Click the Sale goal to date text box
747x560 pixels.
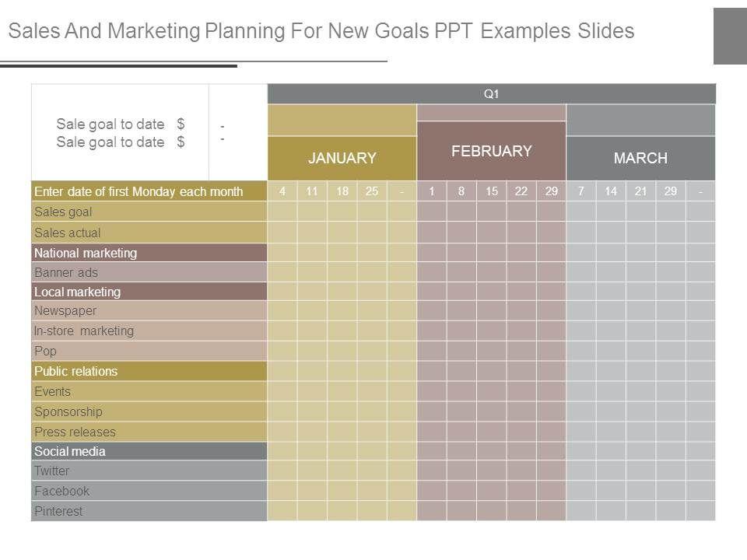[121, 133]
